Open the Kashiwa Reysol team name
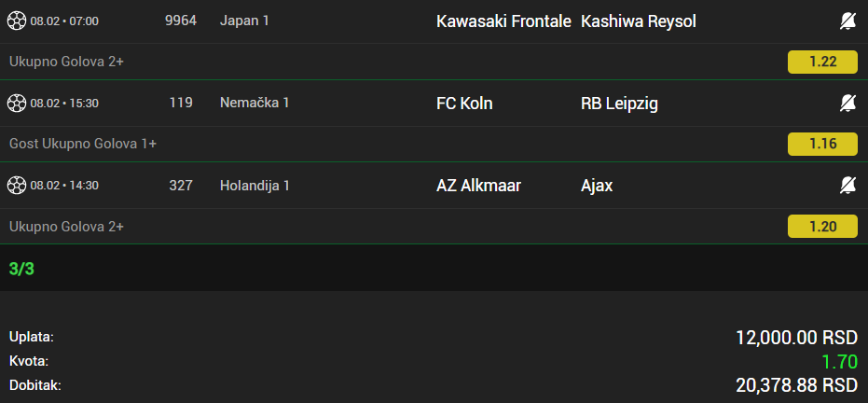Viewport: 868px width, 403px height. coord(638,21)
